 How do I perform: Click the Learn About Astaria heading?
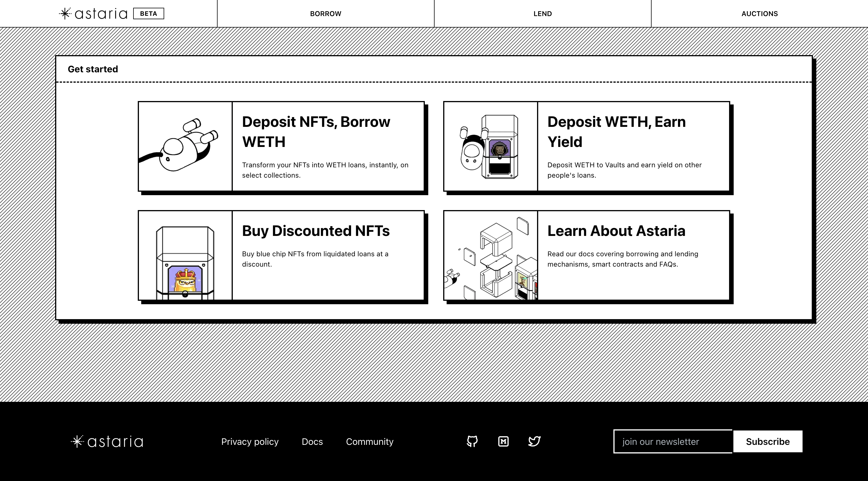616,231
